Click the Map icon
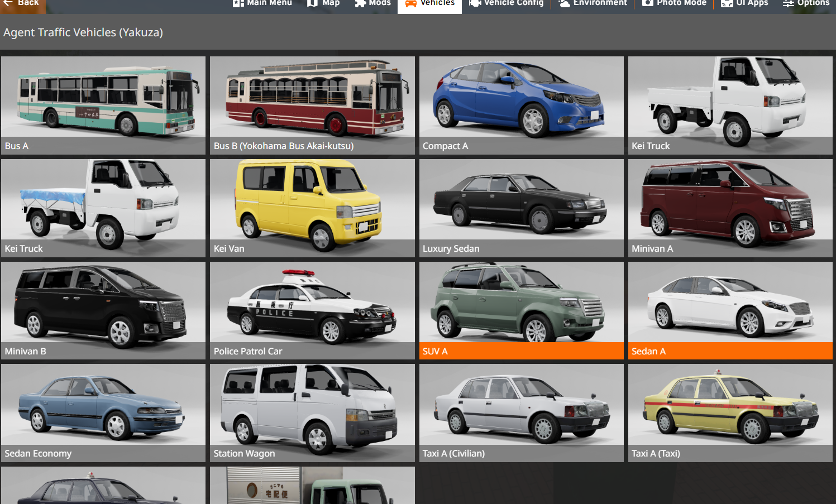The image size is (836, 504). coord(313,3)
